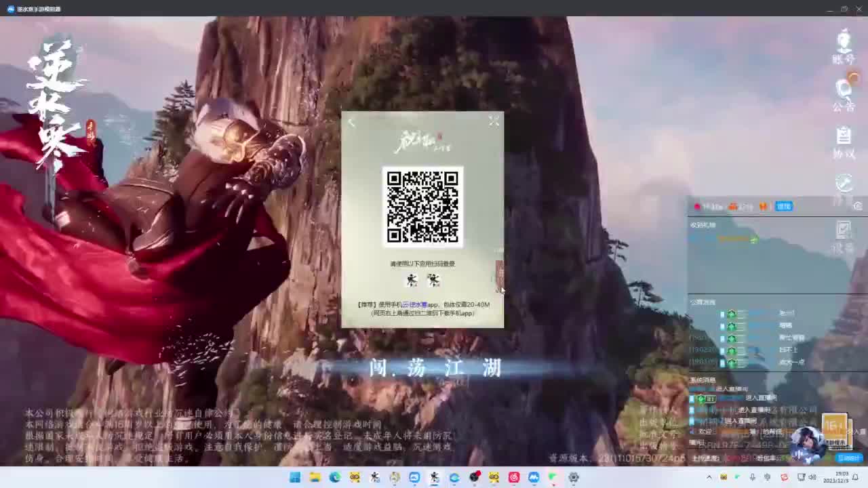The width and height of the screenshot is (868, 488).
Task: Click the microphone icon in system tray
Action: pyautogui.click(x=753, y=477)
